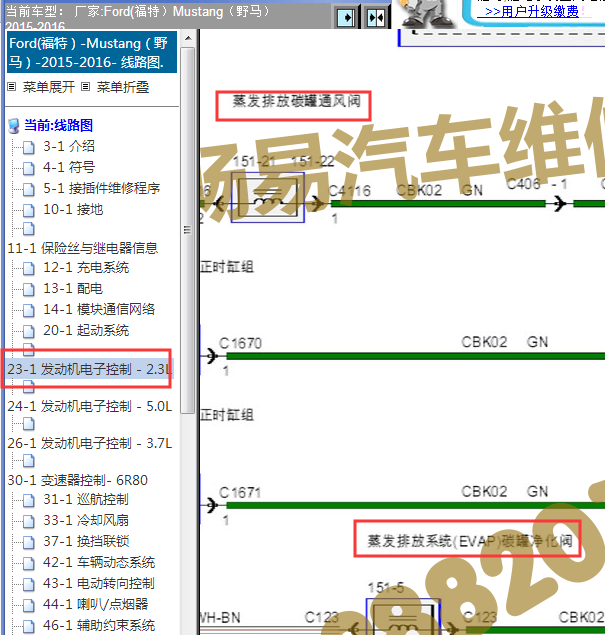The image size is (605, 635).
Task: Click the page icon beside 44-1 喇叭/点烟器
Action: (28, 606)
